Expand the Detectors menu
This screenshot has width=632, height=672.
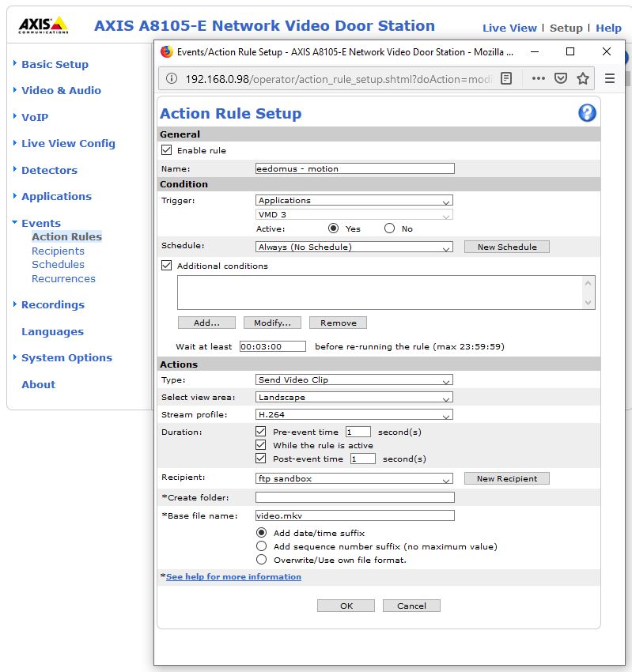(49, 170)
